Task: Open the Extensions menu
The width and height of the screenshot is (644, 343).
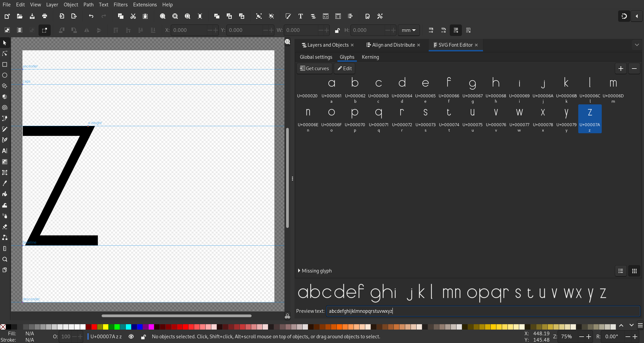Action: click(145, 5)
